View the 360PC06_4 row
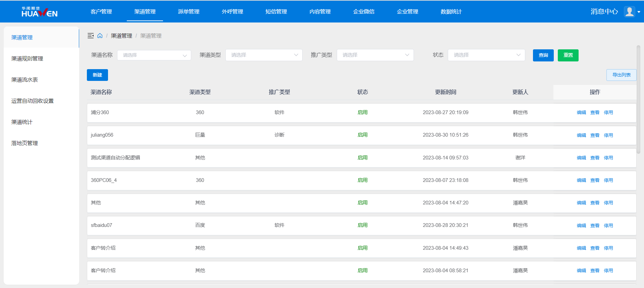The width and height of the screenshot is (644, 288). coord(595,180)
